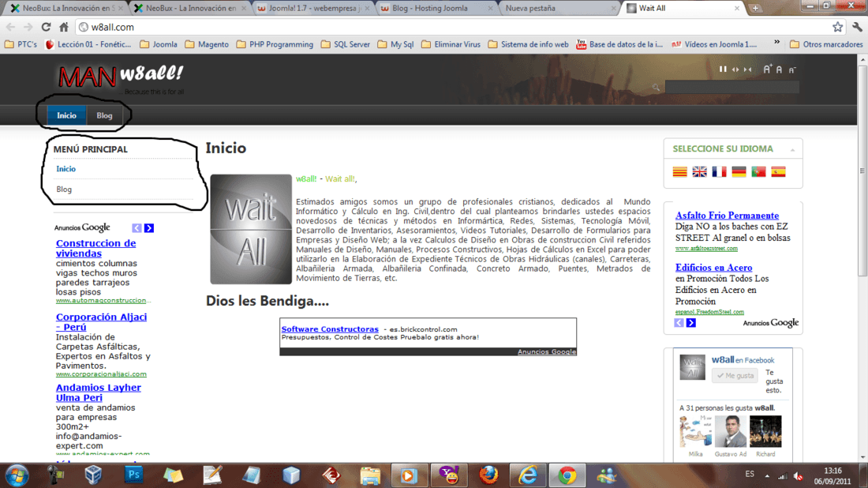Select the Catalan flag language
This screenshot has width=868, height=488.
point(679,171)
